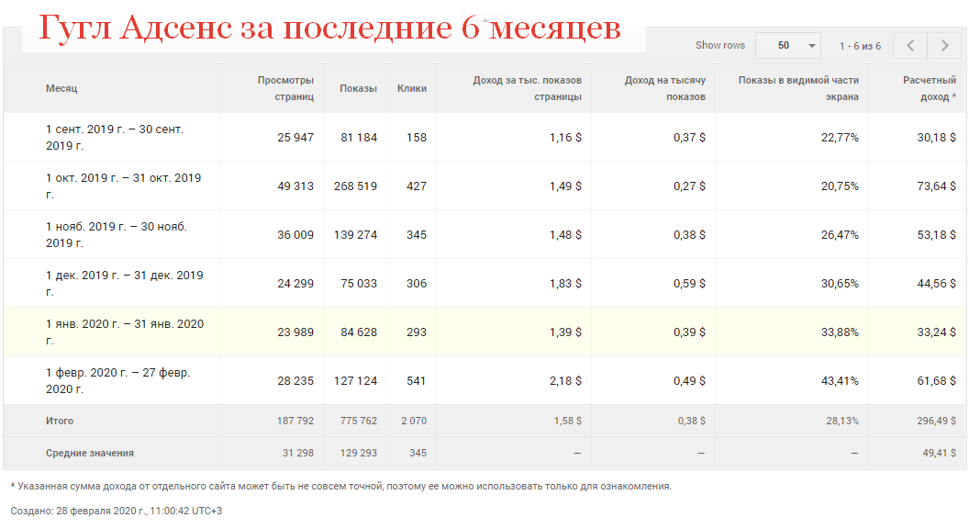Click estimated earnings 73,64 $

pos(936,186)
